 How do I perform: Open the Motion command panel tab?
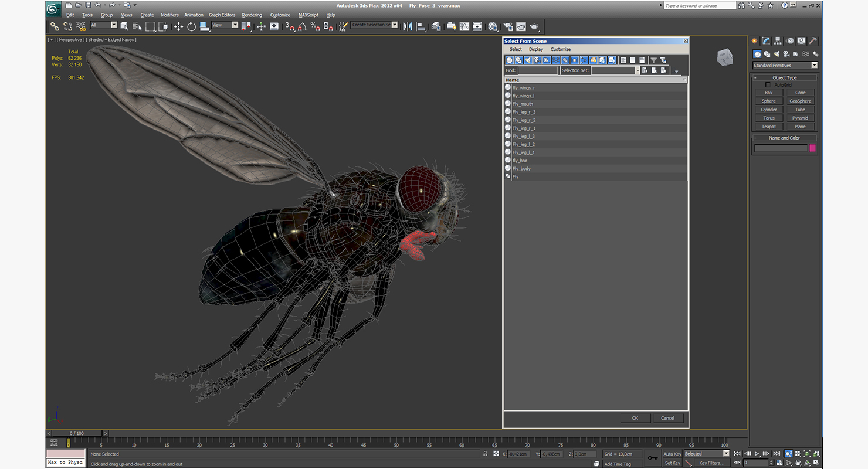pyautogui.click(x=789, y=41)
